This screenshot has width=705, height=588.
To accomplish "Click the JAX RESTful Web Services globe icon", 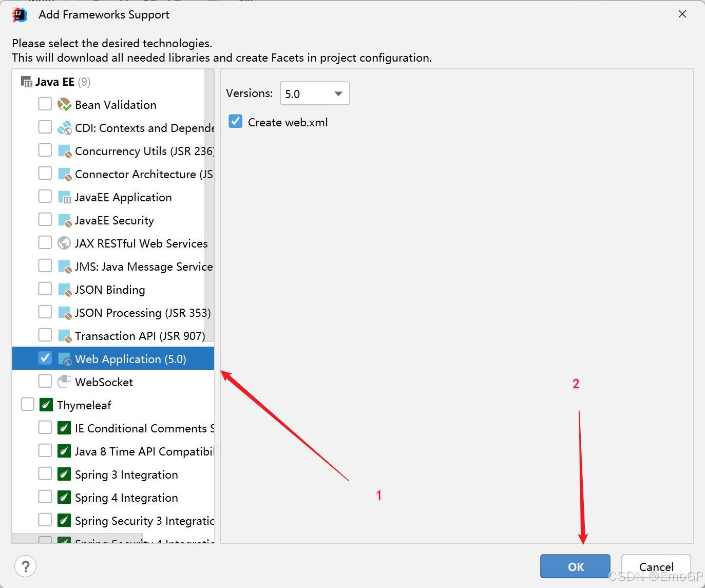I will click(x=64, y=243).
